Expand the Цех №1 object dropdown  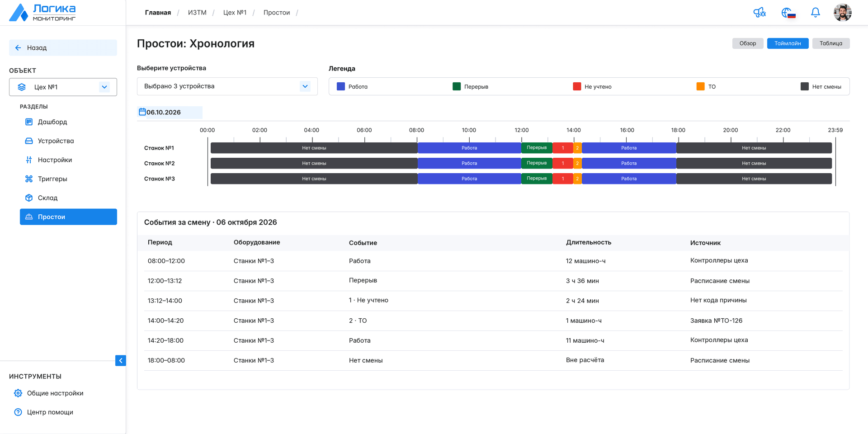pos(104,87)
